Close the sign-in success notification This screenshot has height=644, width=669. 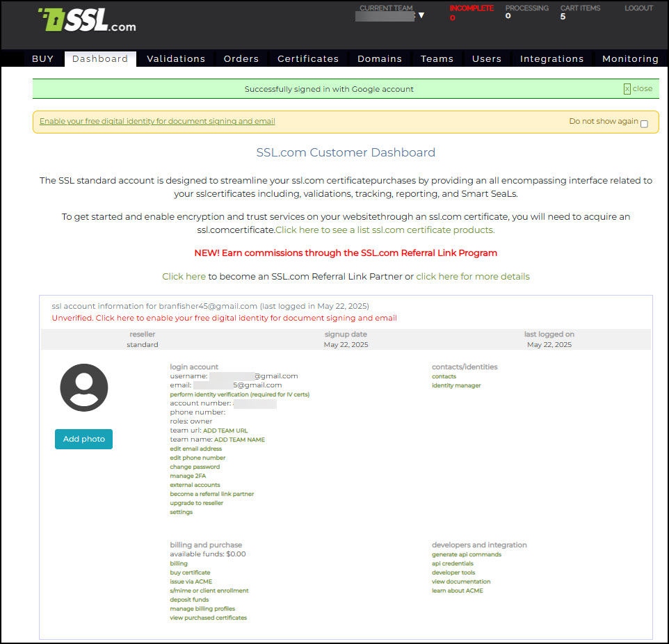tap(638, 89)
